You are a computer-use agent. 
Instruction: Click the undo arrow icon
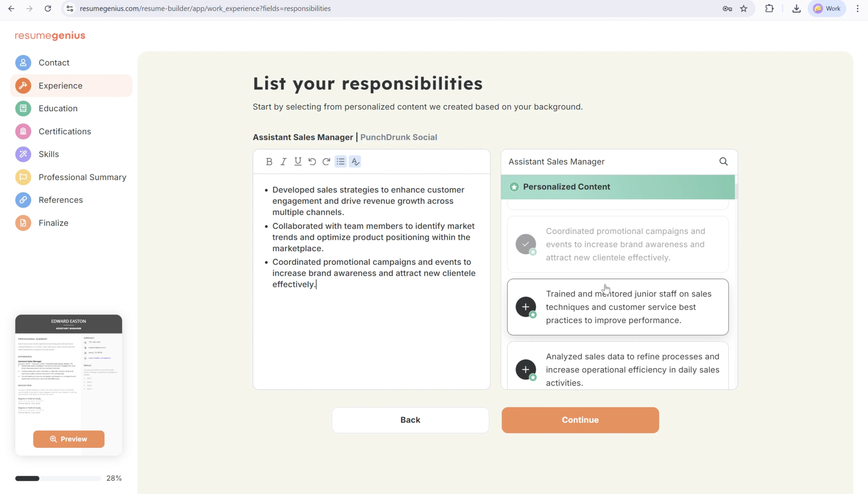pos(312,162)
